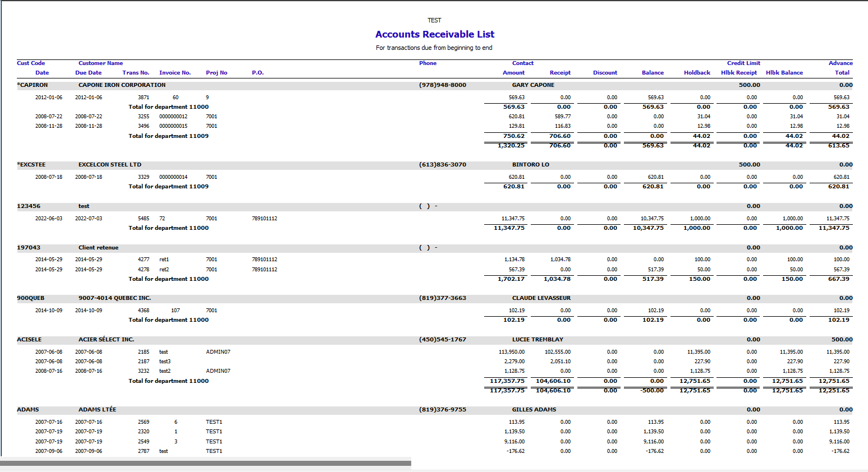Image resolution: width=868 pixels, height=472 pixels.
Task: Click customer code *EXCSTEE
Action: point(31,165)
